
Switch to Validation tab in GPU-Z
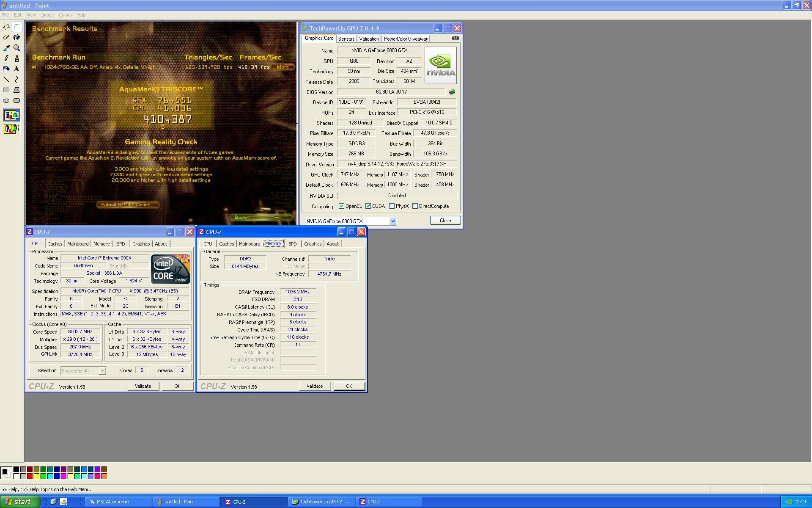pyautogui.click(x=369, y=39)
